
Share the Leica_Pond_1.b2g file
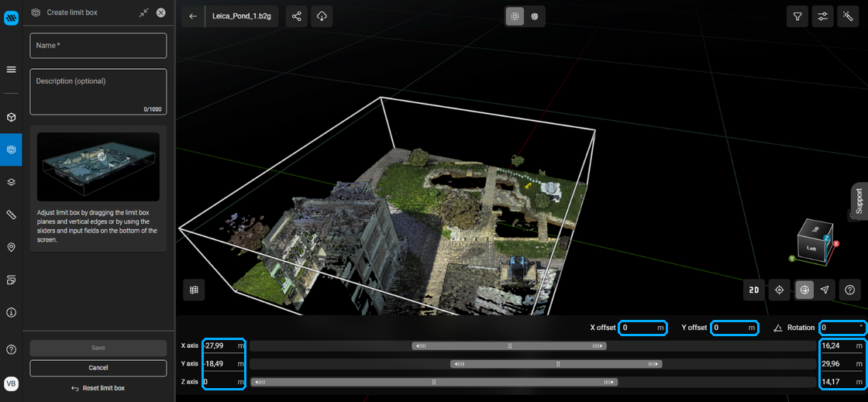[297, 16]
